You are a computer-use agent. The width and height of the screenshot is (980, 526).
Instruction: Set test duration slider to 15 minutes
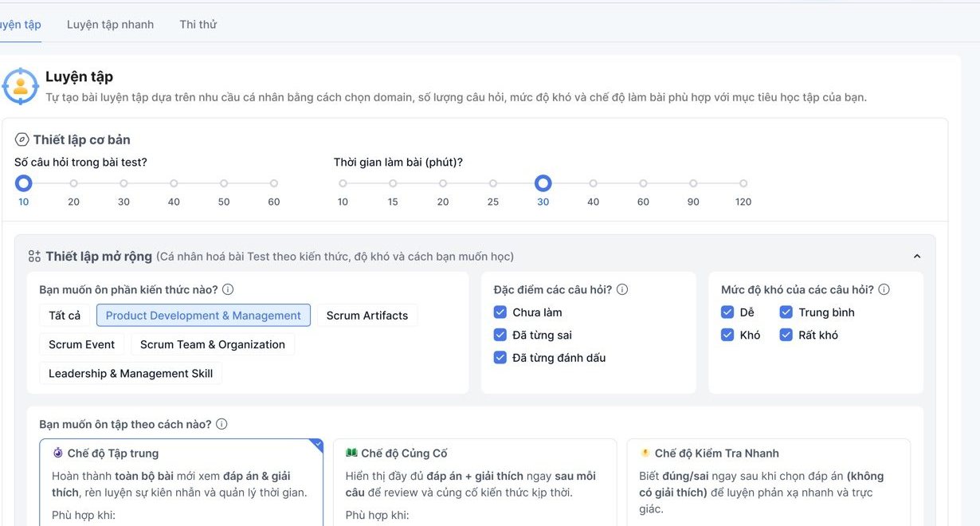[393, 183]
